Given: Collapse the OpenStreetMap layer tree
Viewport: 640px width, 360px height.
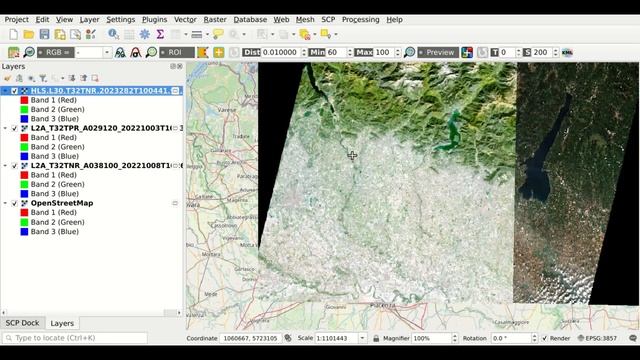Looking at the screenshot, I should [x=5, y=203].
